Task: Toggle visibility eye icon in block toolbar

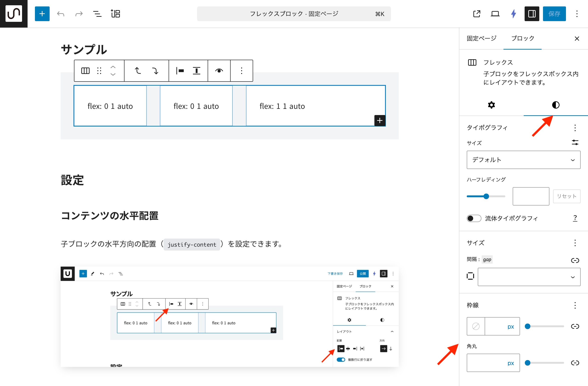Action: click(x=219, y=71)
